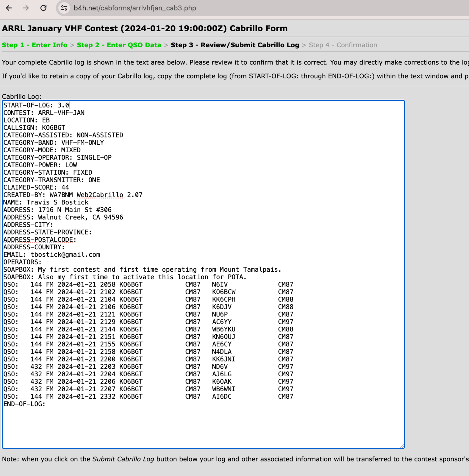Click the OPERATORS: line
The image size is (469, 476).
click(22, 262)
